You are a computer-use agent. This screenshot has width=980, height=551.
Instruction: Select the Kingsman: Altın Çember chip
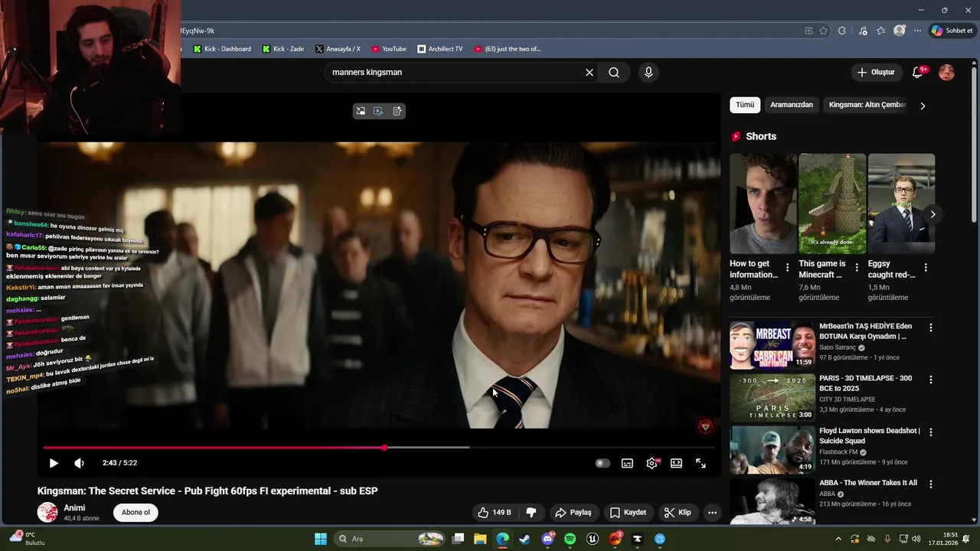point(867,105)
